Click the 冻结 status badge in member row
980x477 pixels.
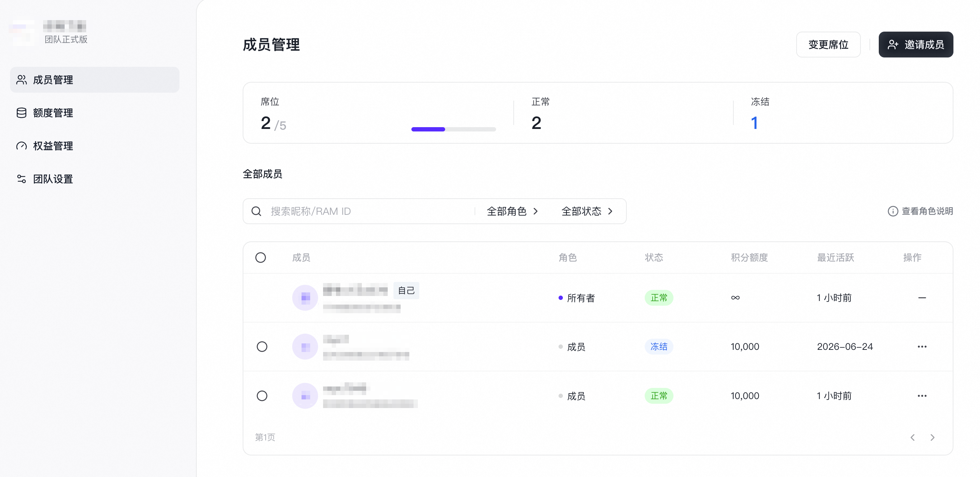[659, 347]
